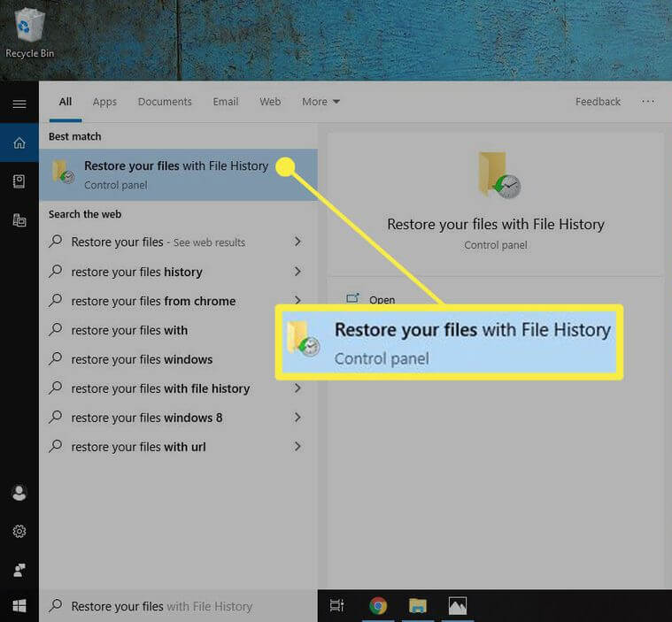672x622 pixels.
Task: Open the Recycle Bin desktop icon
Action: [29, 33]
